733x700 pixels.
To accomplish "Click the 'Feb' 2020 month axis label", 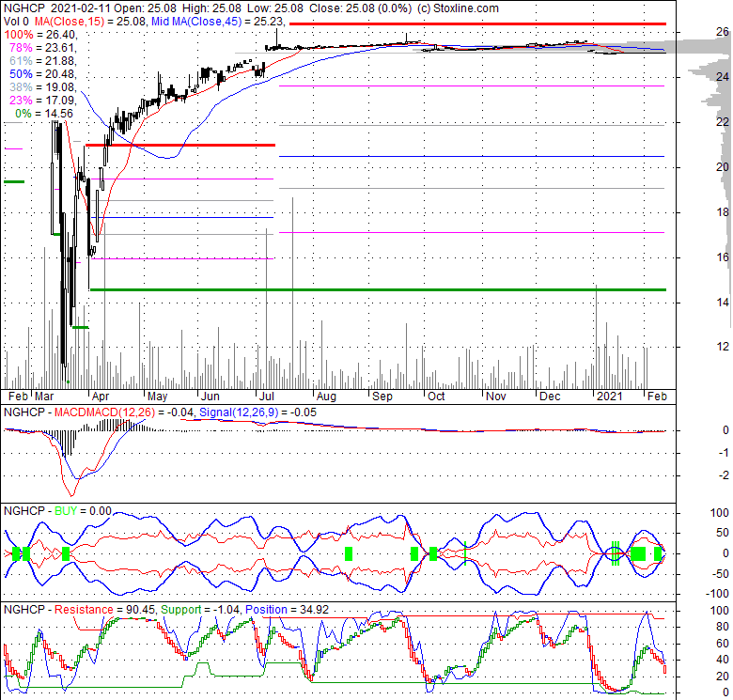I will pyautogui.click(x=18, y=397).
